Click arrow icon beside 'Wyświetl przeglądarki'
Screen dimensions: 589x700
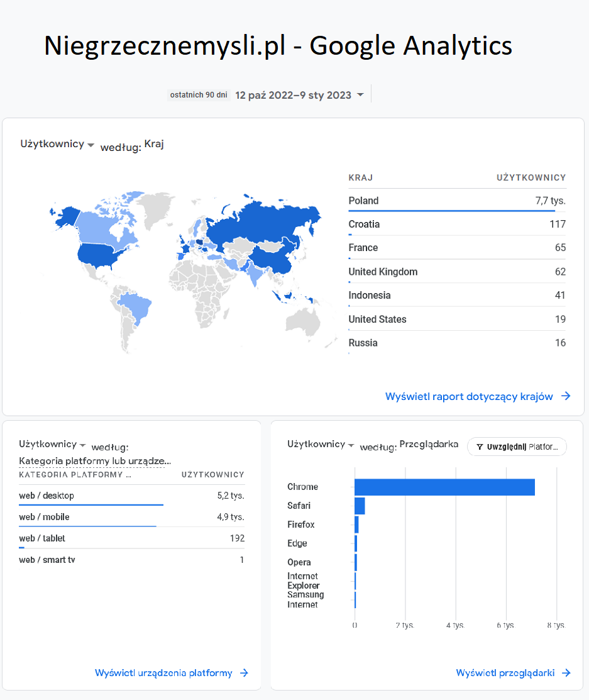click(x=566, y=673)
